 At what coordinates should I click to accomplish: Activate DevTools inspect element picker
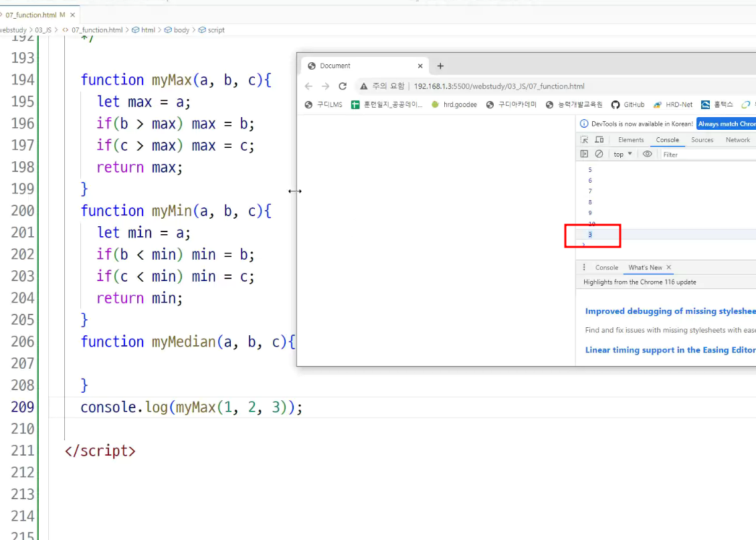584,140
